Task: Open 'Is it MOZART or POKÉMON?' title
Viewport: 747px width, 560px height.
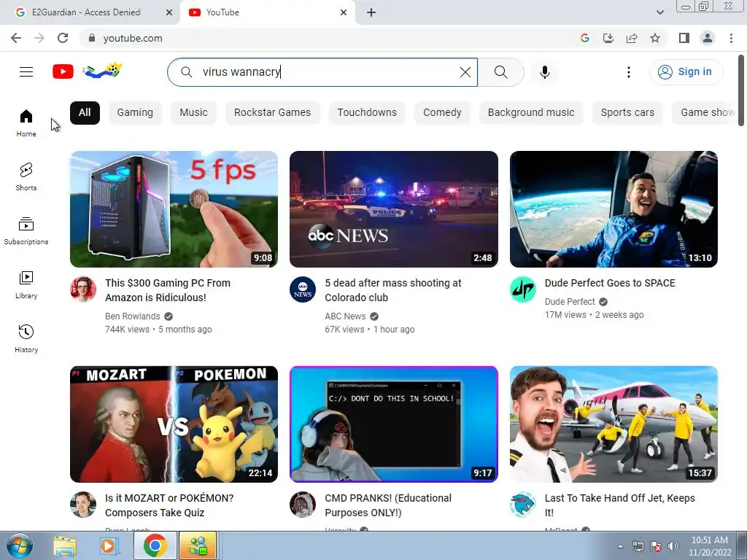Action: (169, 505)
